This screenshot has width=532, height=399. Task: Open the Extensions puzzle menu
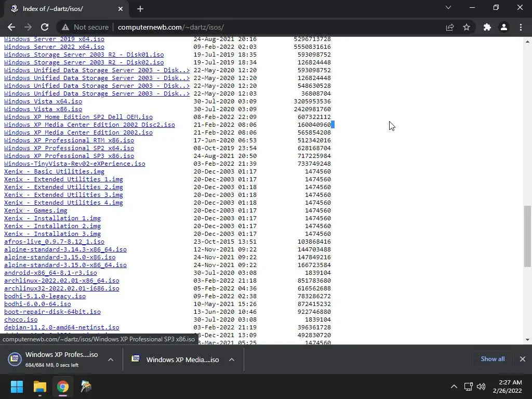(x=487, y=27)
